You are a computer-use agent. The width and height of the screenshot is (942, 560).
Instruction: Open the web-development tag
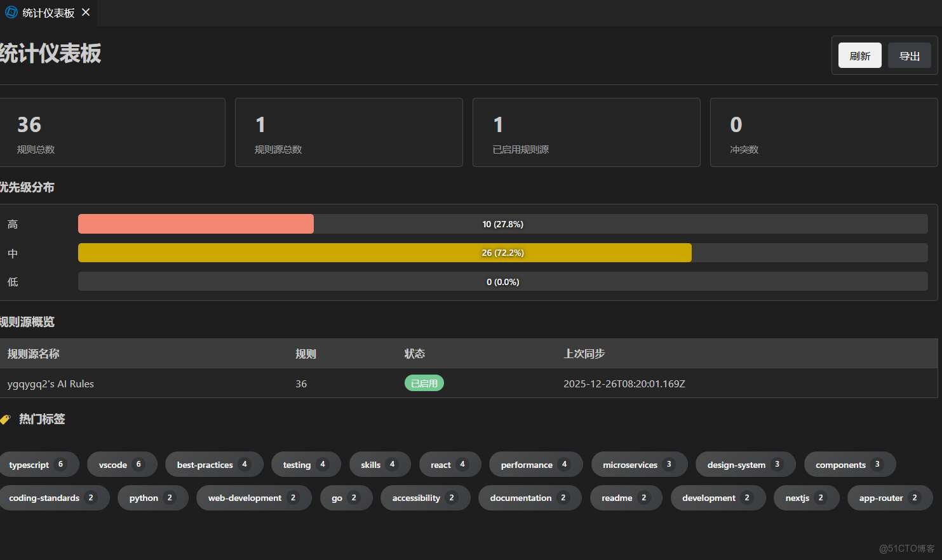(253, 498)
